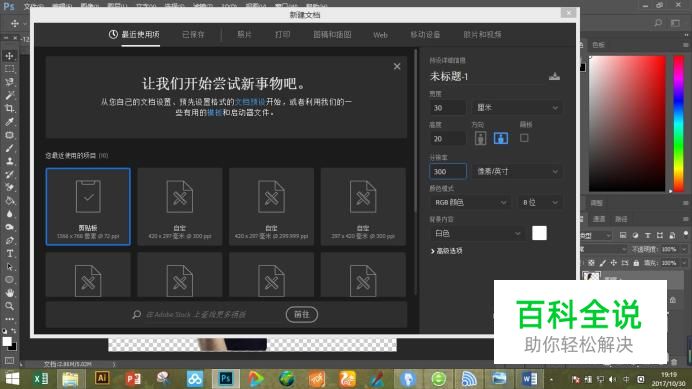The image size is (692, 389).
Task: Click the Windows Start button
Action: 12,378
